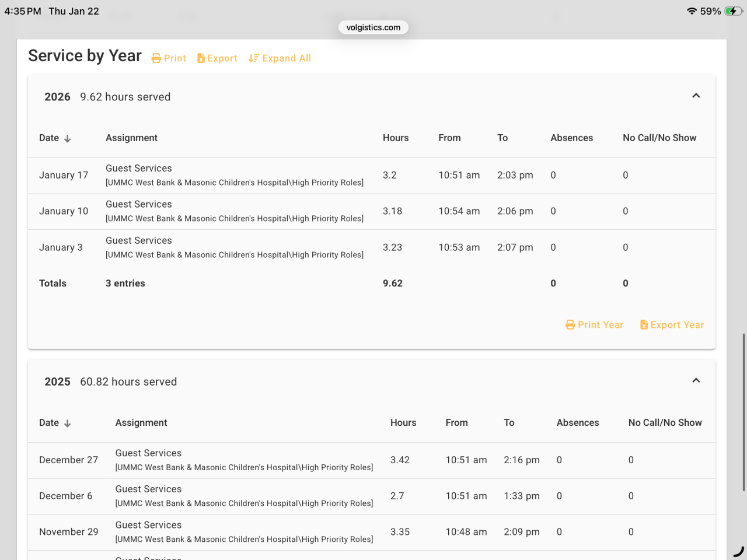
Task: Collapse the 2025 year panel chevron
Action: pos(696,380)
